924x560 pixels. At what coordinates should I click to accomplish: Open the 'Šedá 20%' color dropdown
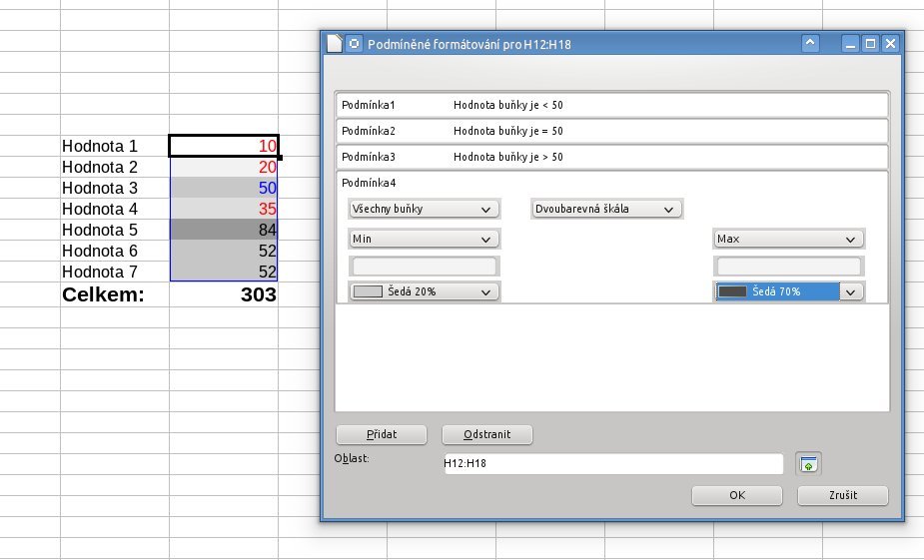click(x=424, y=292)
